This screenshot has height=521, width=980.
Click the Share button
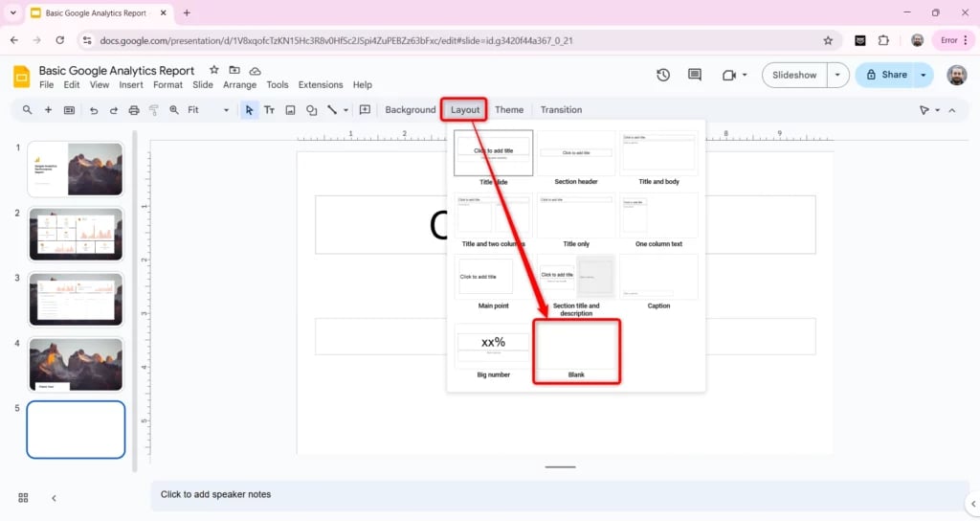click(885, 75)
